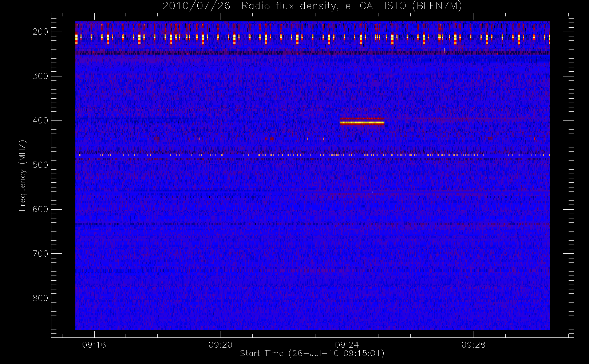Click the 09:28 time tick label
The height and width of the screenshot is (364, 589).
pyautogui.click(x=474, y=345)
